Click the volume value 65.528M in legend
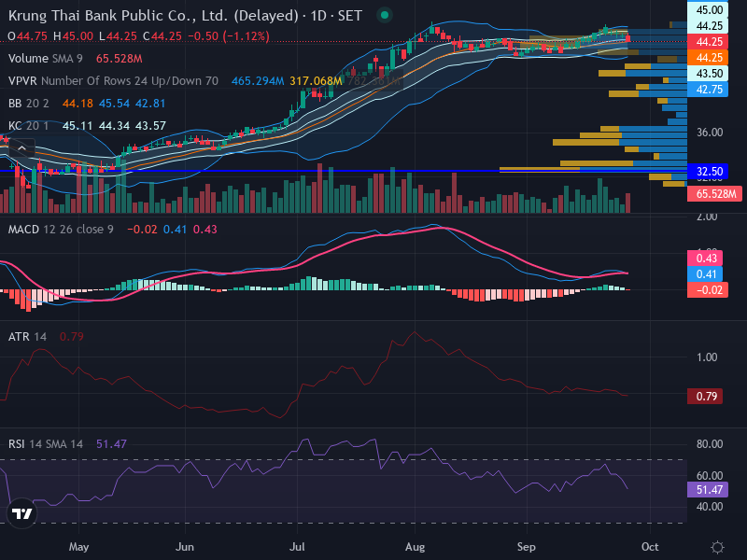Image resolution: width=747 pixels, height=560 pixels. (120, 59)
